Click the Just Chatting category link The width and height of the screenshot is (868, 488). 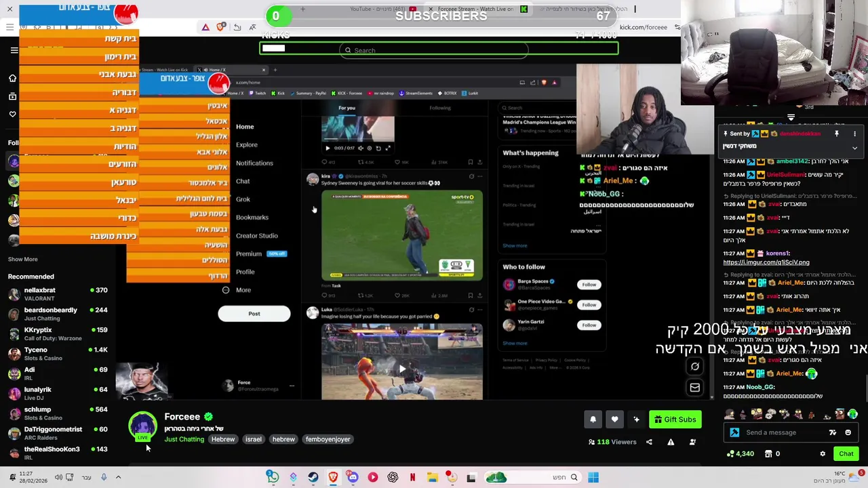(184, 439)
